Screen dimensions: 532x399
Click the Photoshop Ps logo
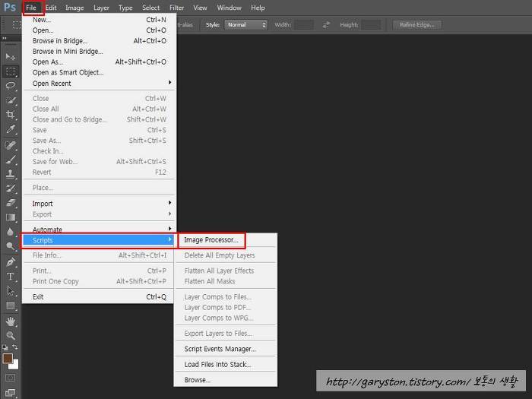tap(10, 7)
